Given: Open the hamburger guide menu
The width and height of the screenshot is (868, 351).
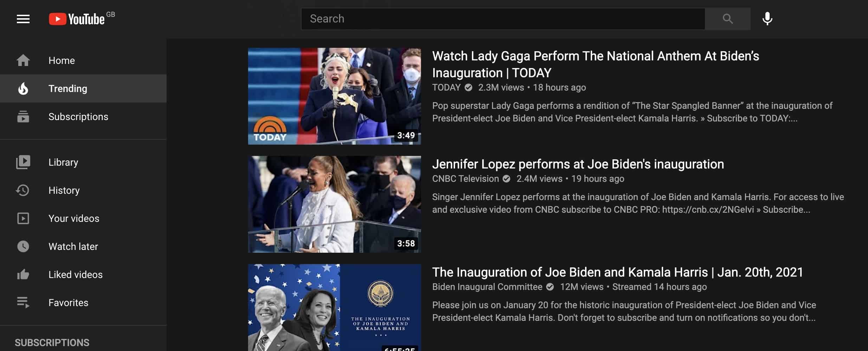Looking at the screenshot, I should (23, 19).
